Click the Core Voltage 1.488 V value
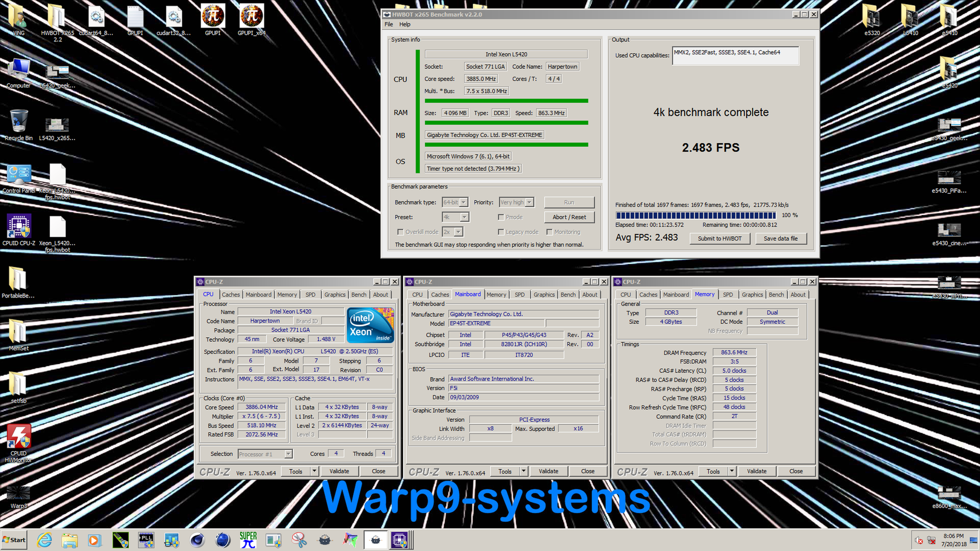 tap(326, 339)
